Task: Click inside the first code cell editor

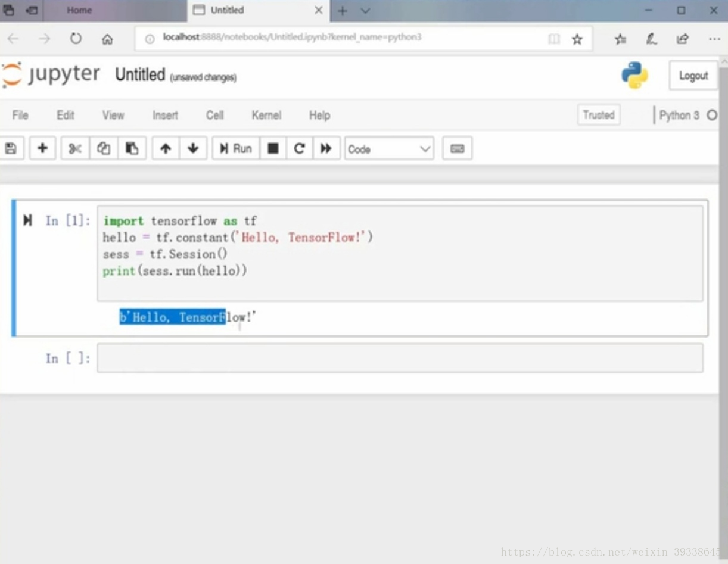Action: (400, 253)
